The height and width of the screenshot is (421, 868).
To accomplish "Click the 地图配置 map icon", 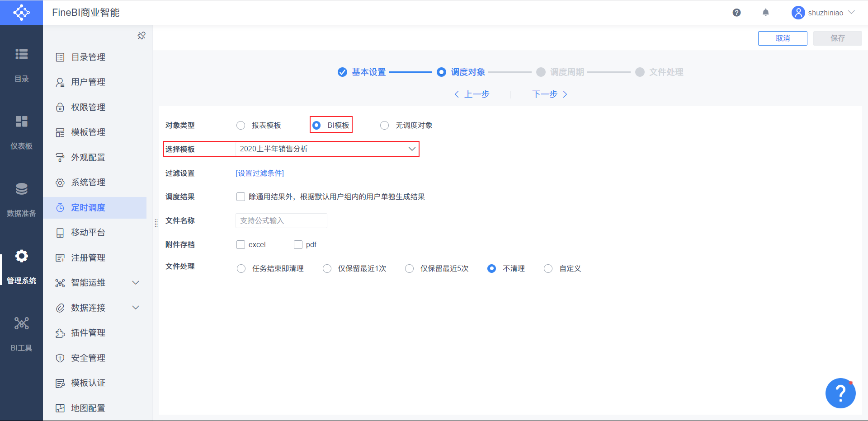I will [60, 408].
